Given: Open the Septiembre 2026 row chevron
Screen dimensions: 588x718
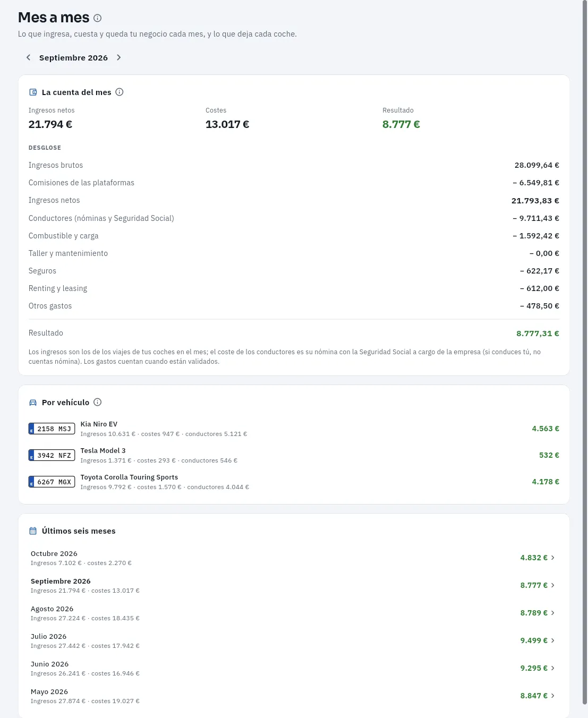Looking at the screenshot, I should (x=553, y=585).
